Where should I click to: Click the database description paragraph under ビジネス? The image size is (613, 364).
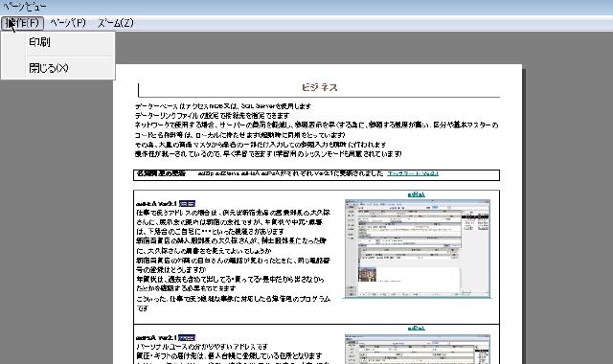pyautogui.click(x=317, y=130)
